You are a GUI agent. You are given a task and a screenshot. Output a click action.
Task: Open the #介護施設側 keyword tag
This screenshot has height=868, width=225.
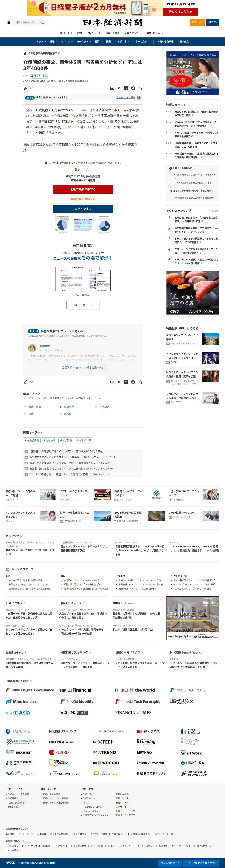tap(32, 440)
